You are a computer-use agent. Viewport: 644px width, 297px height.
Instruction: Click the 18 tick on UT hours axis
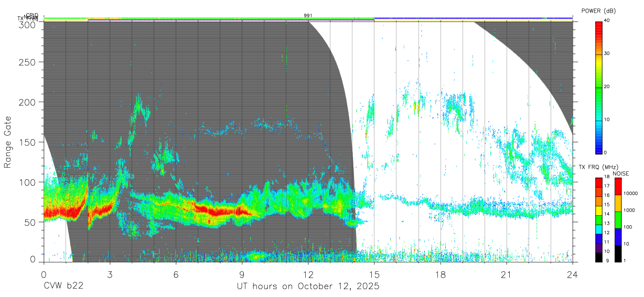(441, 274)
